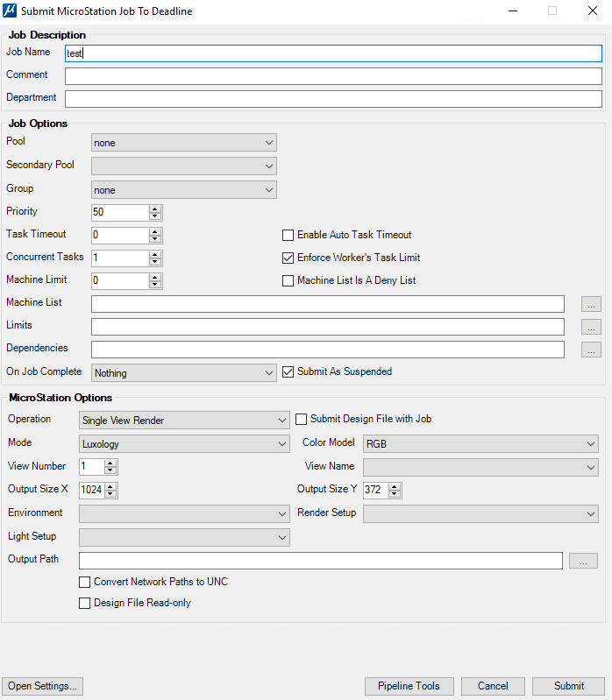
Task: Increase Priority with up arrow
Action: point(155,209)
